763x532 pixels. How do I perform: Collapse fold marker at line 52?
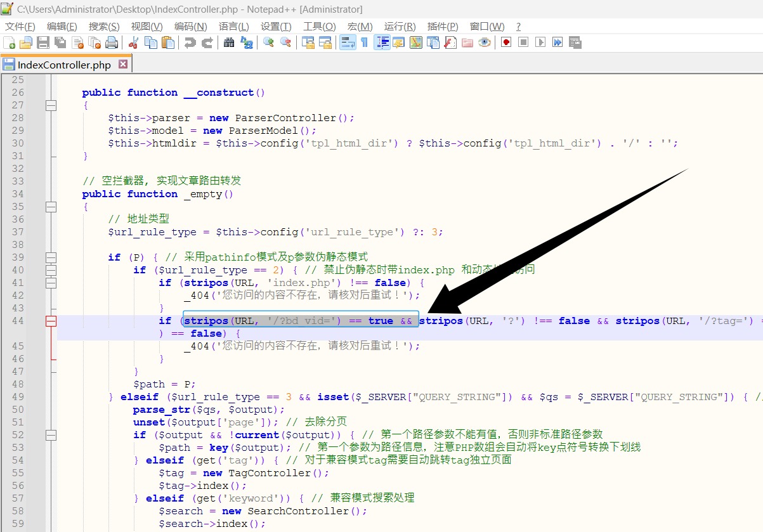[51, 435]
